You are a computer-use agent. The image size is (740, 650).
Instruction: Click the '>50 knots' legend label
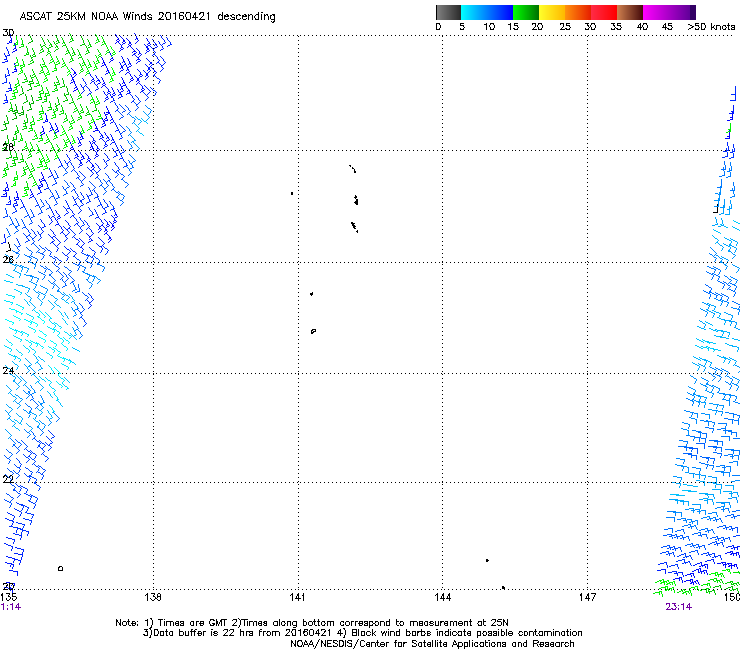point(711,27)
